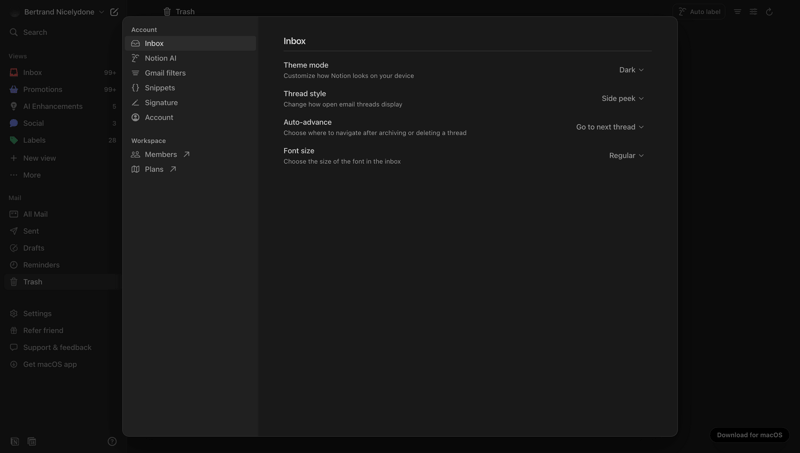Click the Account person icon
The height and width of the screenshot is (453, 800).
coord(135,117)
